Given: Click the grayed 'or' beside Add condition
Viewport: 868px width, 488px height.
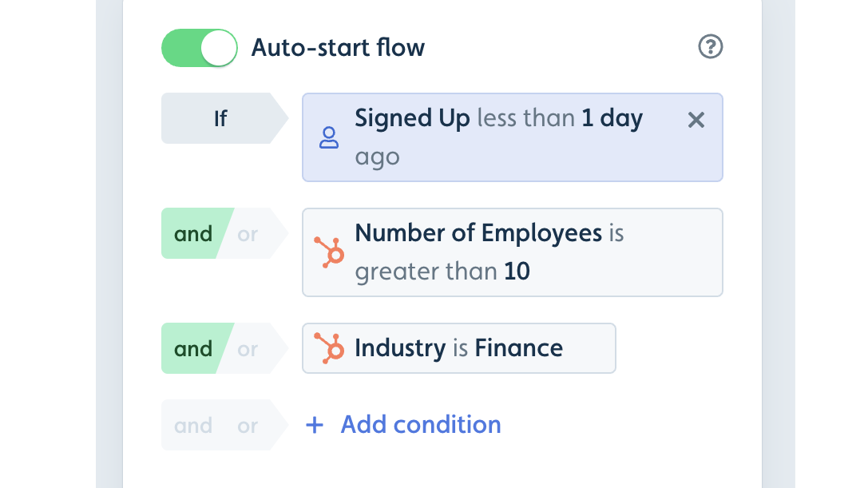Looking at the screenshot, I should pos(247,425).
